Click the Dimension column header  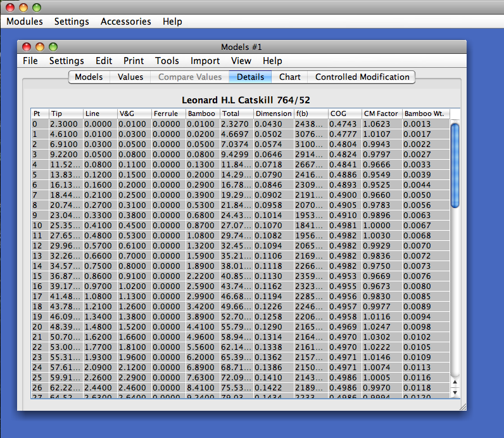pyautogui.click(x=274, y=113)
